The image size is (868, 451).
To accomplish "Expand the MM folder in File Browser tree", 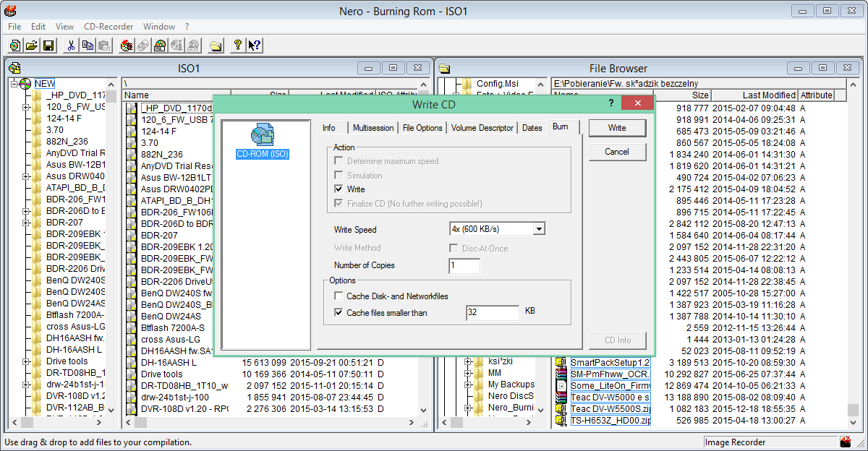I will [x=468, y=373].
